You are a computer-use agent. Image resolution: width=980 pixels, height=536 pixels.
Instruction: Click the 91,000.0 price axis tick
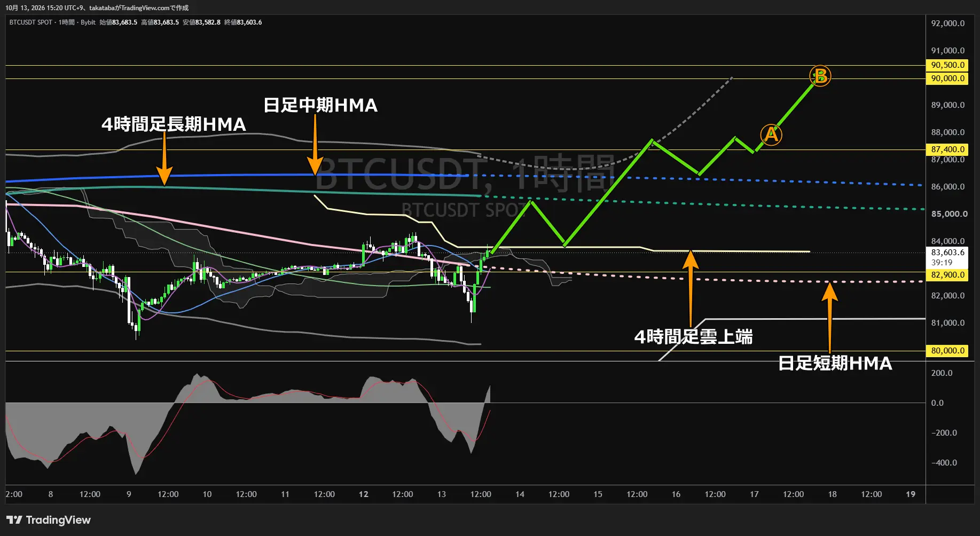948,51
